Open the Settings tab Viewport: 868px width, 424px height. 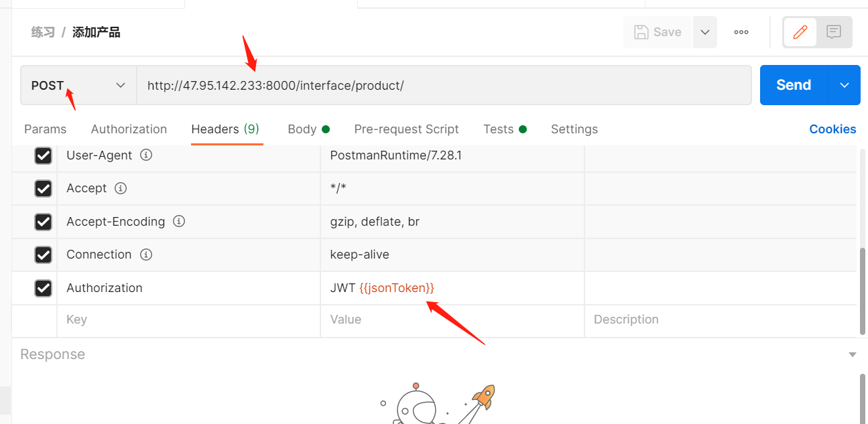pyautogui.click(x=574, y=129)
